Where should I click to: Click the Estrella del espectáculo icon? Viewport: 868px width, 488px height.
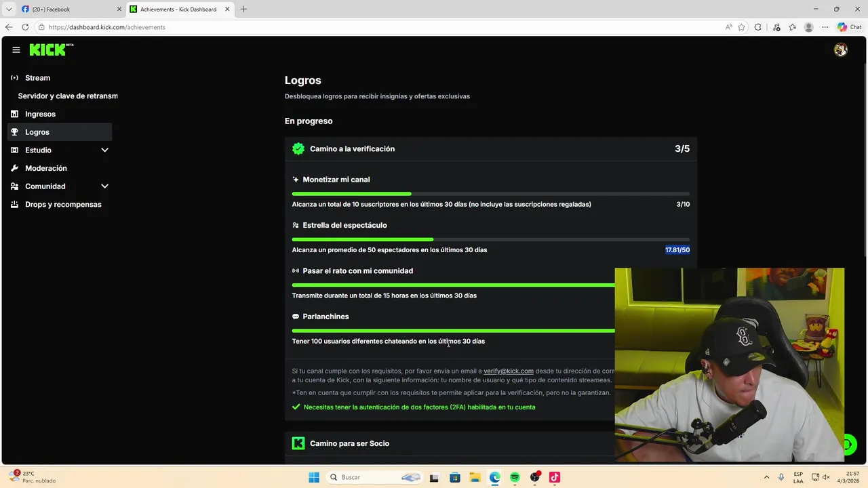coord(296,225)
